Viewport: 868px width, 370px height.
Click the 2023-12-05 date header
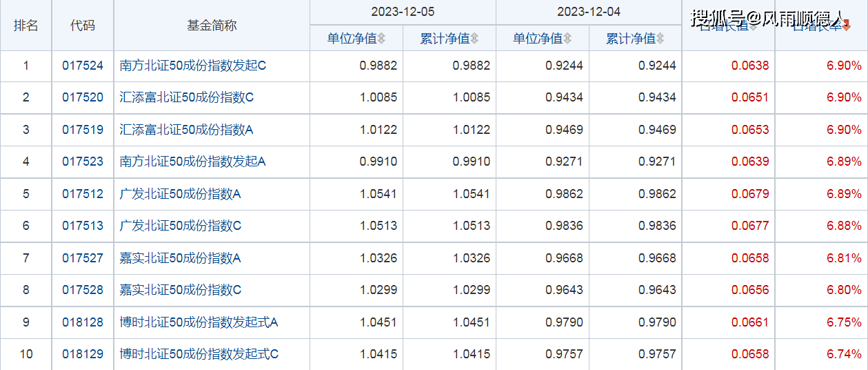403,12
